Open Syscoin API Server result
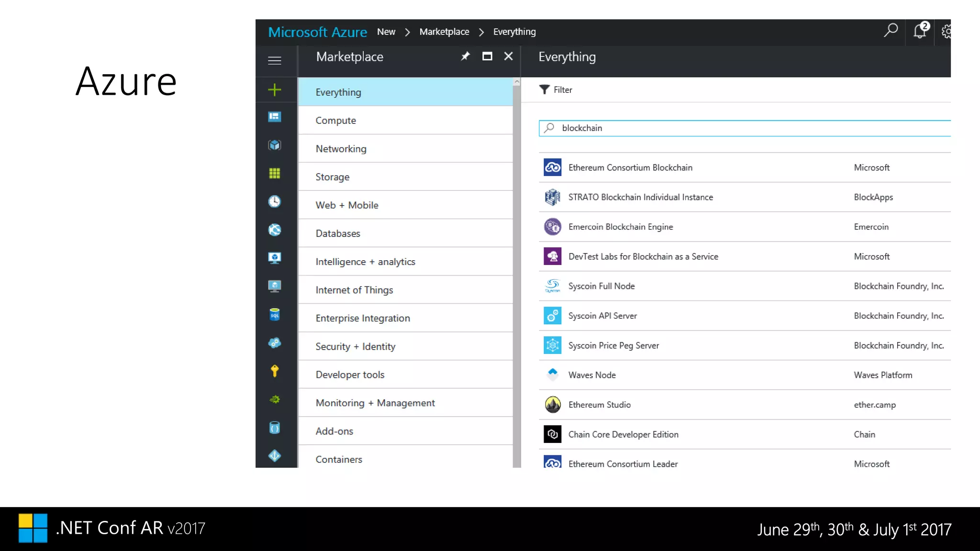The height and width of the screenshot is (551, 980). point(745,316)
